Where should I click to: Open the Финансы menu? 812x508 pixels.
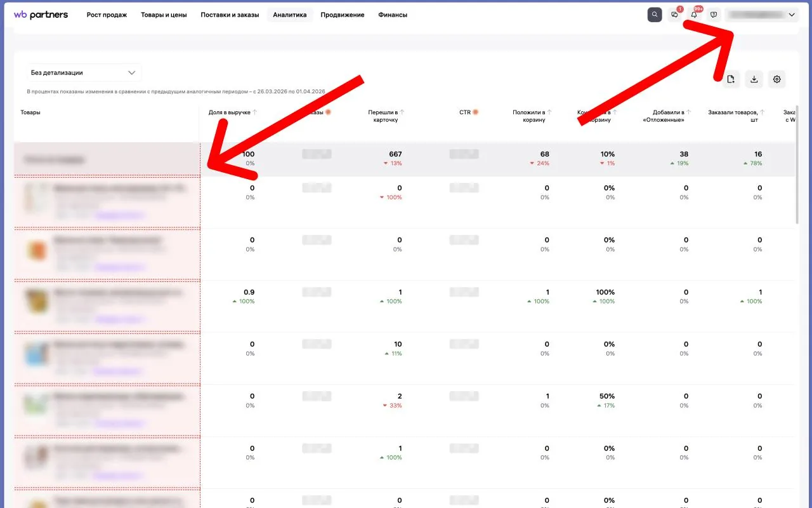pos(393,15)
